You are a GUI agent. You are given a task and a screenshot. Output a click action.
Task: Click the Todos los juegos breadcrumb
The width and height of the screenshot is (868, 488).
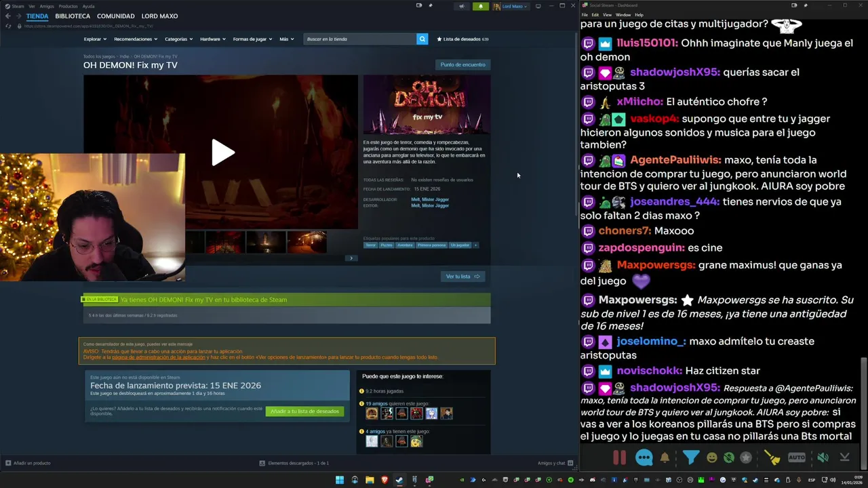point(99,56)
